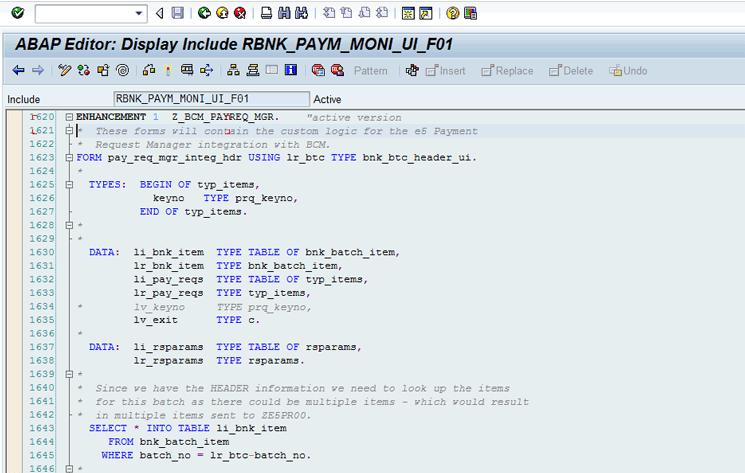Click the green checkmark Enter icon
This screenshot has height=473, width=745.
pyautogui.click(x=18, y=13)
